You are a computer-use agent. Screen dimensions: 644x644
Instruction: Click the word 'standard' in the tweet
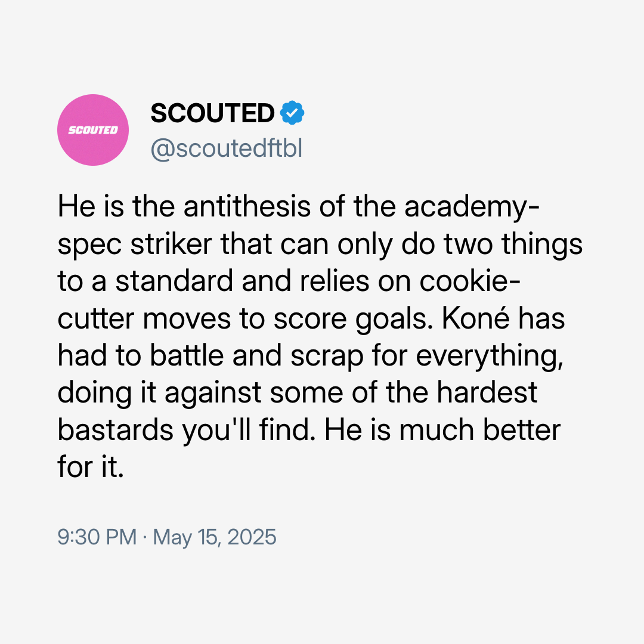click(174, 281)
